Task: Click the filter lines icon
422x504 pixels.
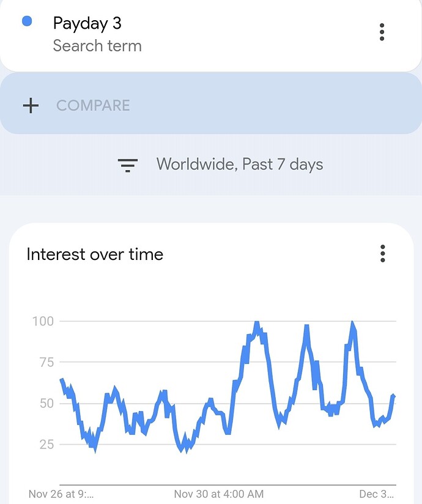Action: click(128, 165)
